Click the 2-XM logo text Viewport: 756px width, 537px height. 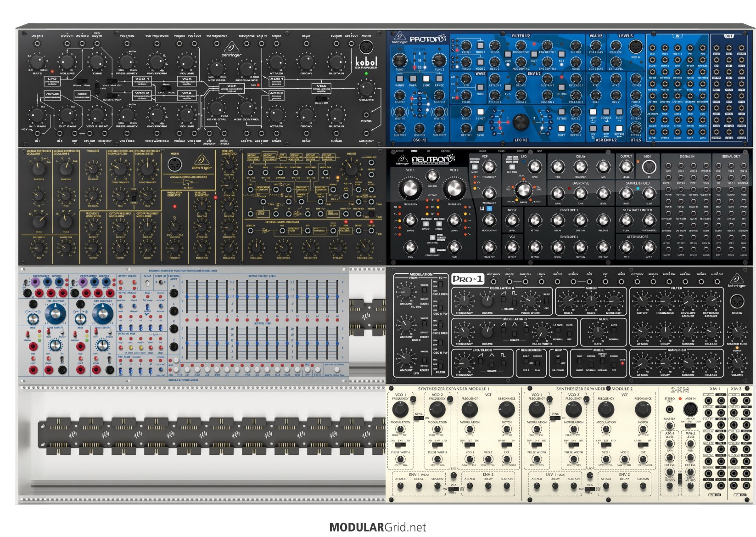[680, 390]
